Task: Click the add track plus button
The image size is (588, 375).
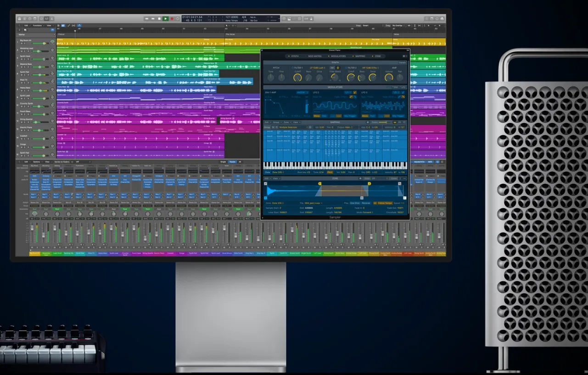Action: pyautogui.click(x=19, y=30)
